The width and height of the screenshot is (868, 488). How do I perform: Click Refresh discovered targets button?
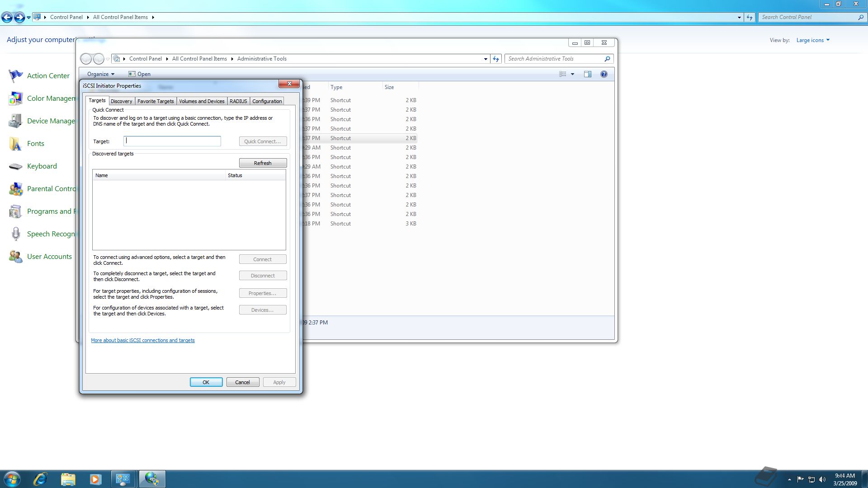[263, 163]
